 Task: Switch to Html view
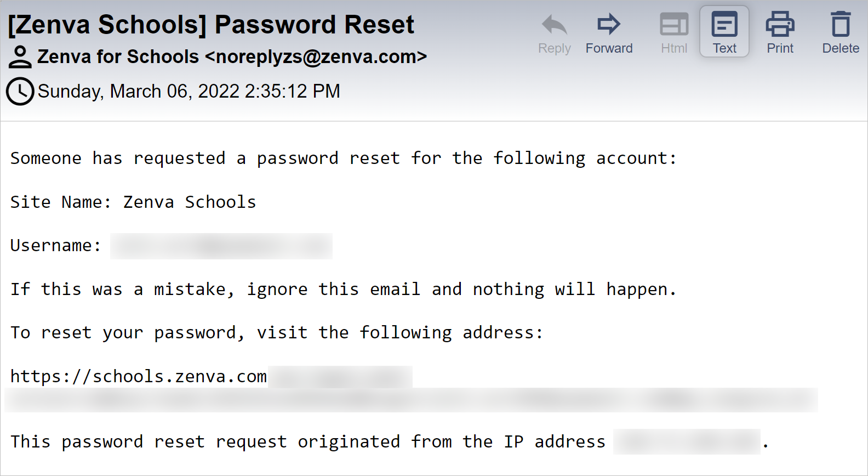tap(674, 33)
